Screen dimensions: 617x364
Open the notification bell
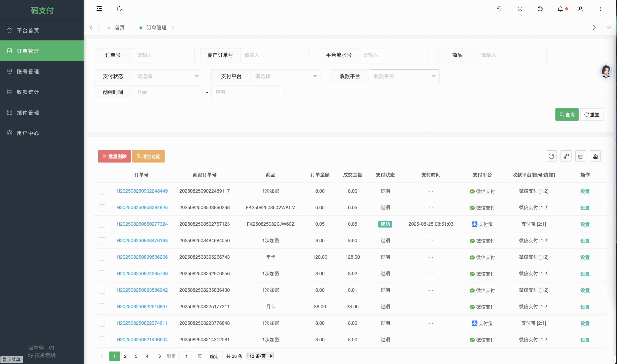click(x=560, y=9)
